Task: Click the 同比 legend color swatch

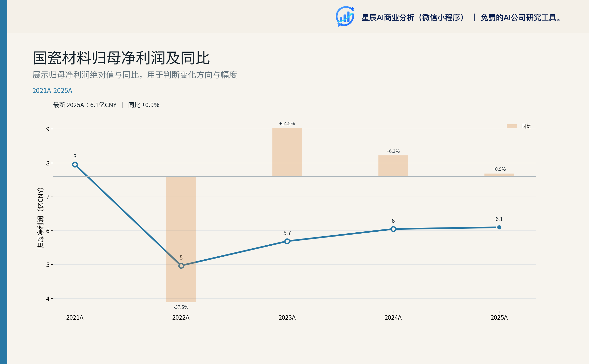Action: 512,126
